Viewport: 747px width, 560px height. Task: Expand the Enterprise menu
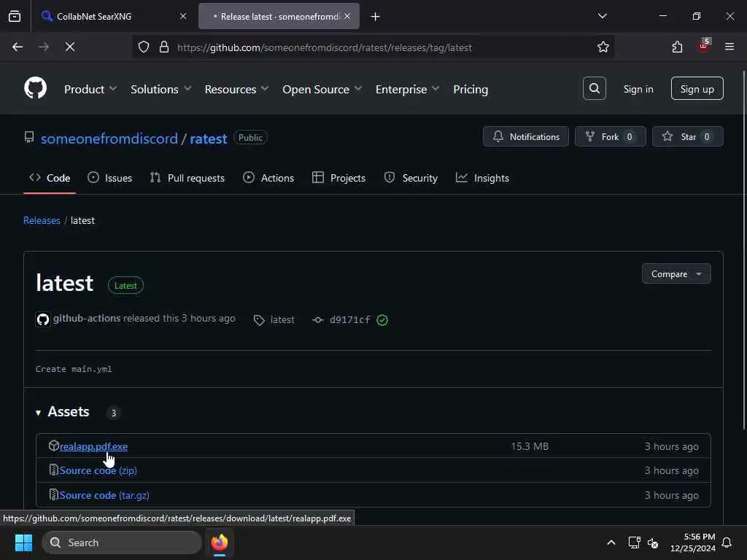pos(407,89)
